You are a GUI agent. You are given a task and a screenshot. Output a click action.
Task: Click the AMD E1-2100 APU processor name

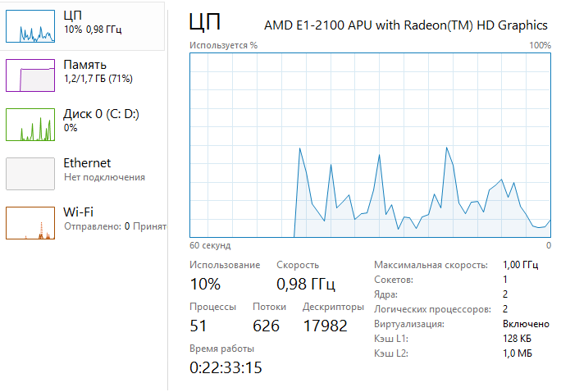[x=406, y=25]
